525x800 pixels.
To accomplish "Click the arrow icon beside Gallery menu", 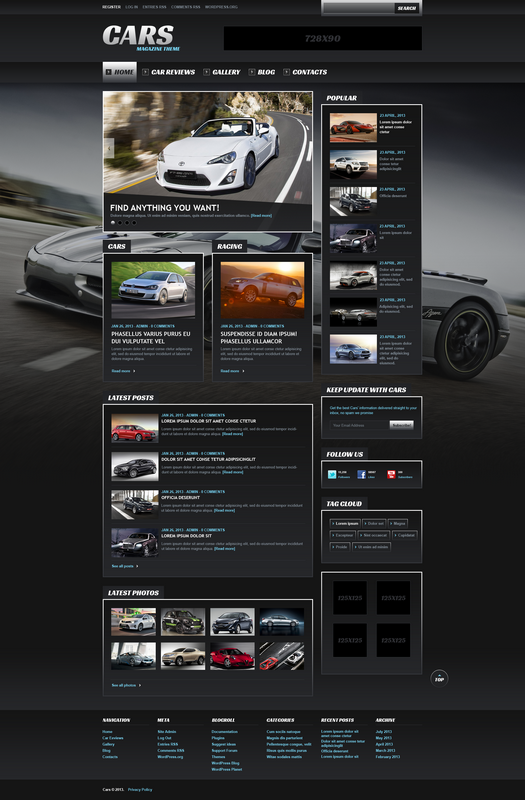I will pyautogui.click(x=207, y=72).
